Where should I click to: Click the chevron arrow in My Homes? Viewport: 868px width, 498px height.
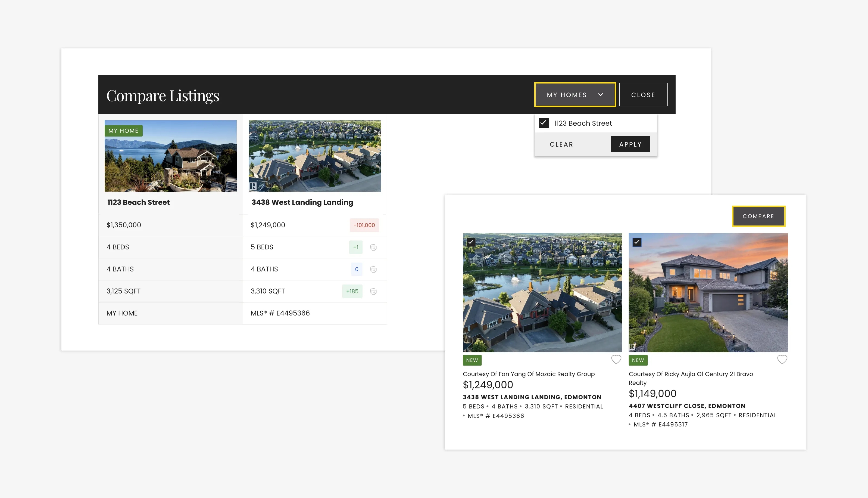click(x=600, y=95)
